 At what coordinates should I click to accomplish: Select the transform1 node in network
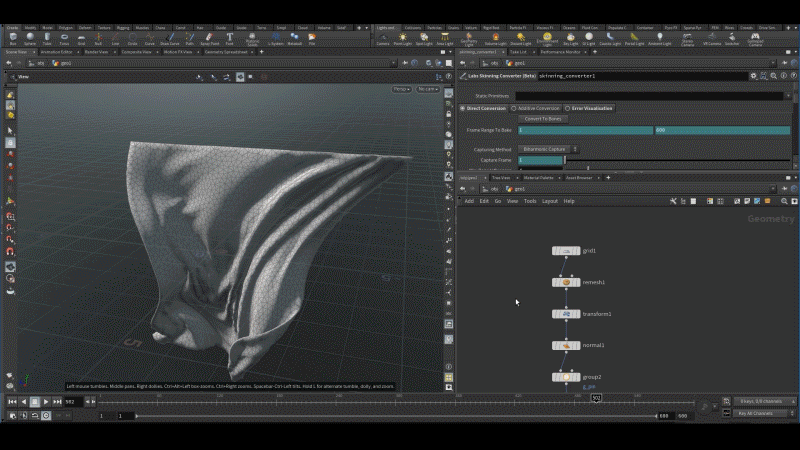pos(566,314)
